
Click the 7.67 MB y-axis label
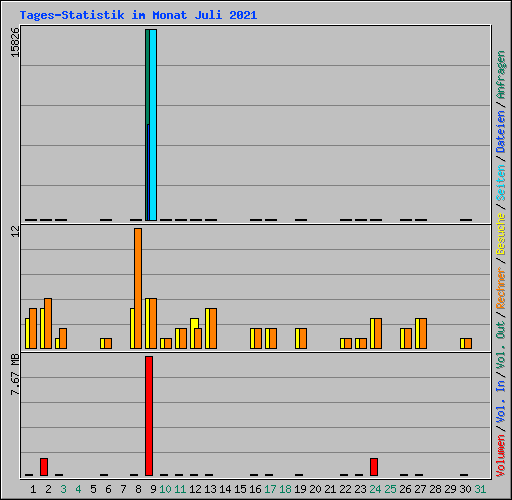[x=15, y=374]
